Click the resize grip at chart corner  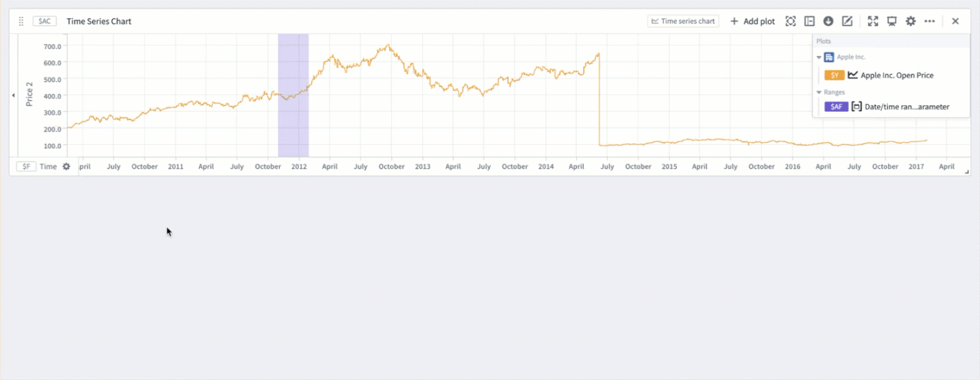967,171
